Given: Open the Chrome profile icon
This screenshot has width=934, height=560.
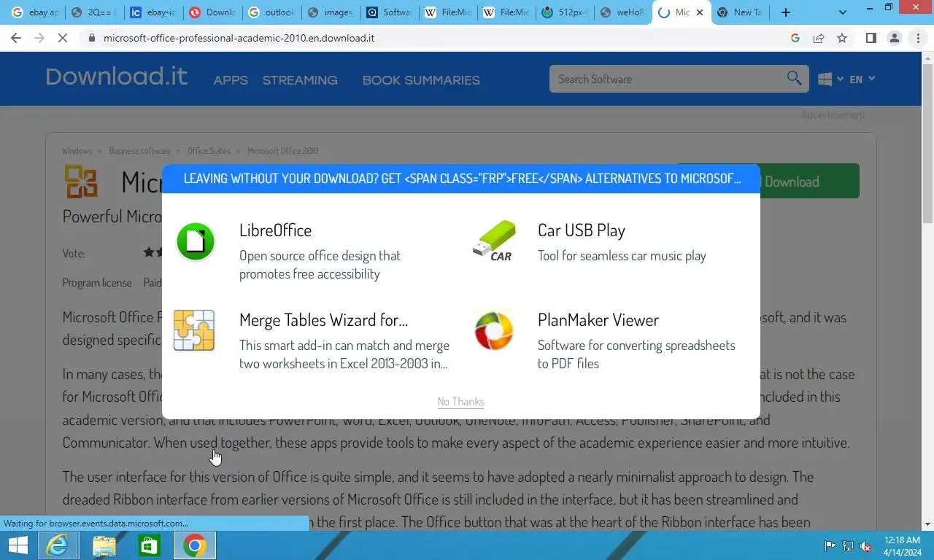Looking at the screenshot, I should click(x=895, y=38).
